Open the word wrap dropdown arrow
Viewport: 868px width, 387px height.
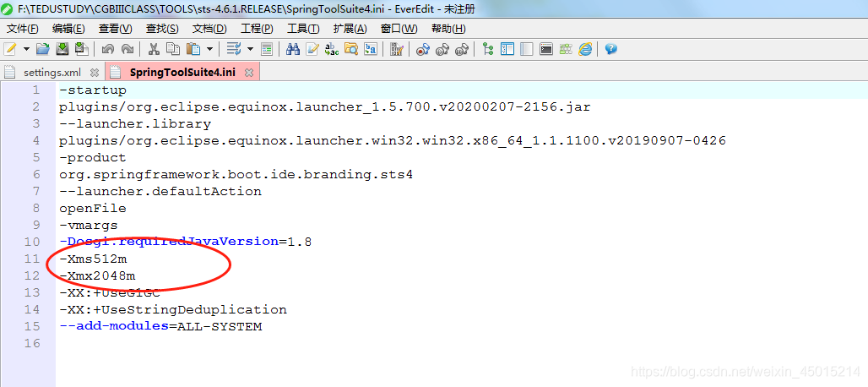[250, 49]
